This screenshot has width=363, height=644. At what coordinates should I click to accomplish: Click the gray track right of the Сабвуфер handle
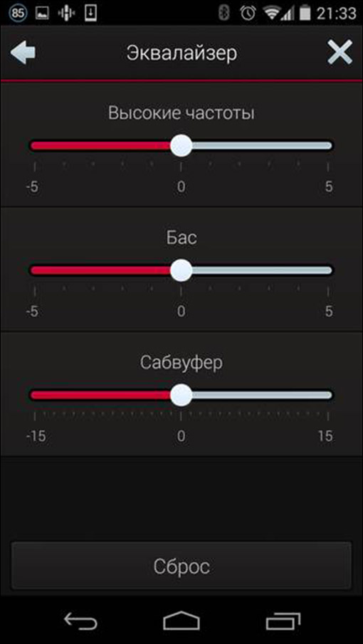pos(262,395)
